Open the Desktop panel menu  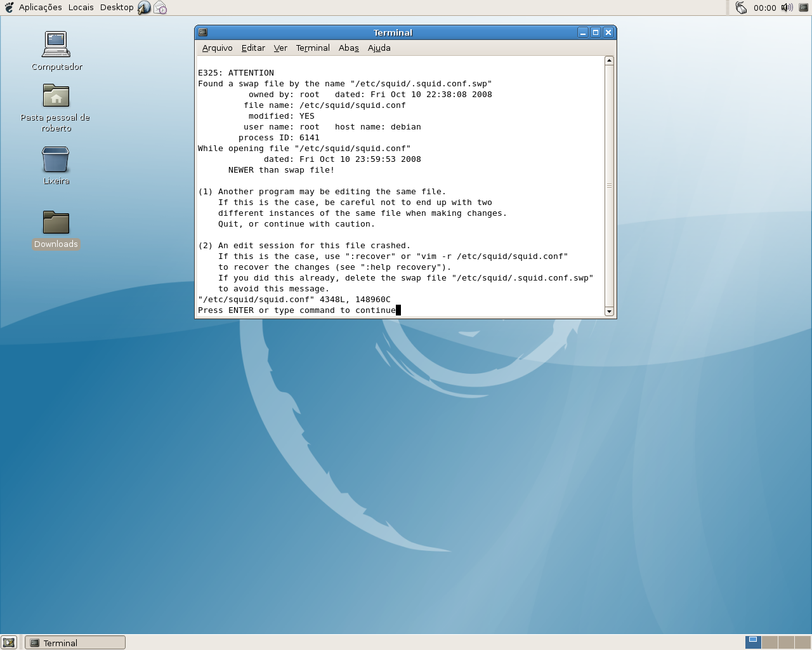tap(117, 8)
